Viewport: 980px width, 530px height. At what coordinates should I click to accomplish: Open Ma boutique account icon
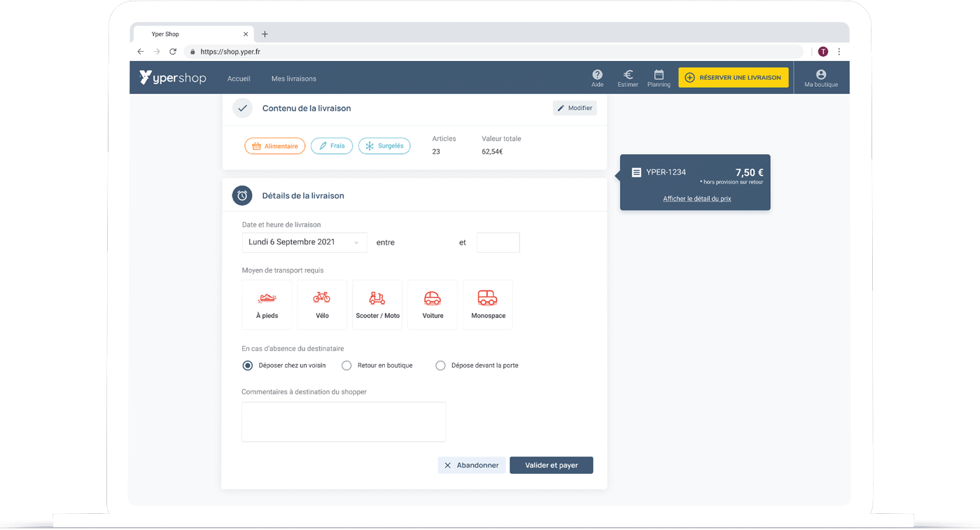(820, 78)
